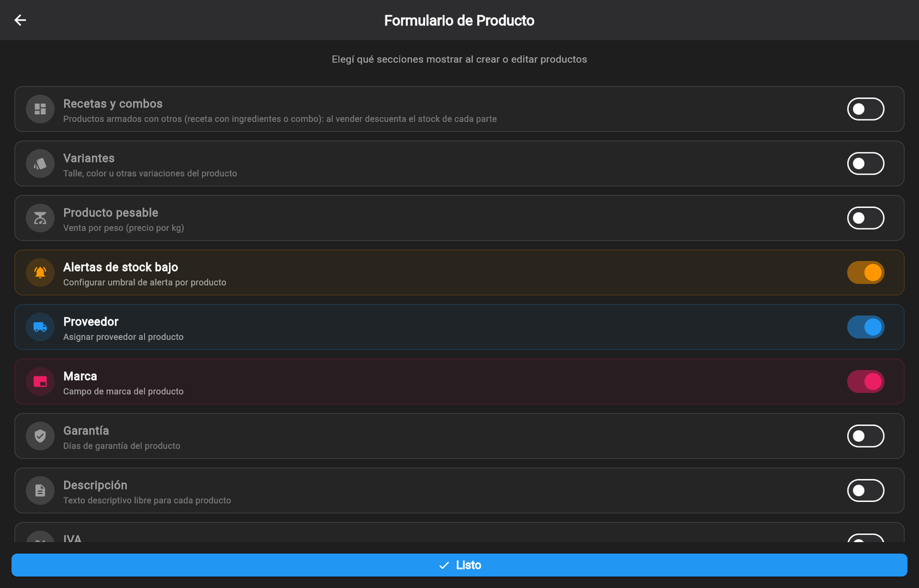The image size is (919, 588).
Task: Enable the Garantía switch
Action: (865, 436)
